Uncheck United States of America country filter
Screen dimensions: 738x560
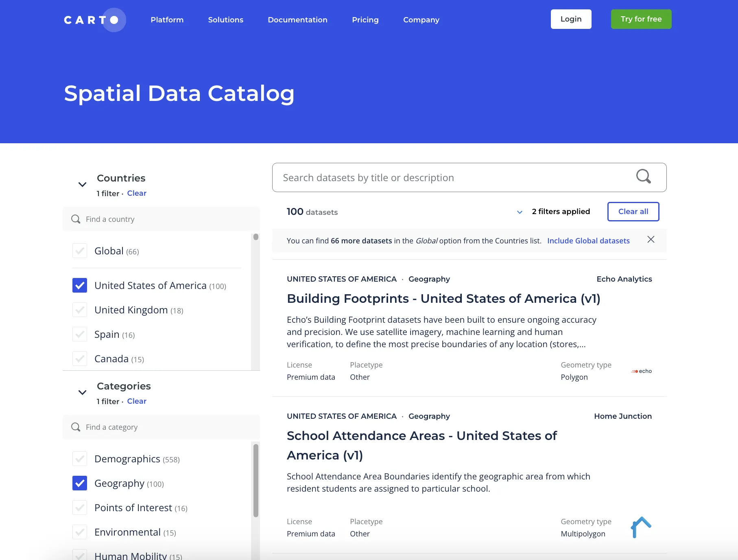click(x=80, y=285)
